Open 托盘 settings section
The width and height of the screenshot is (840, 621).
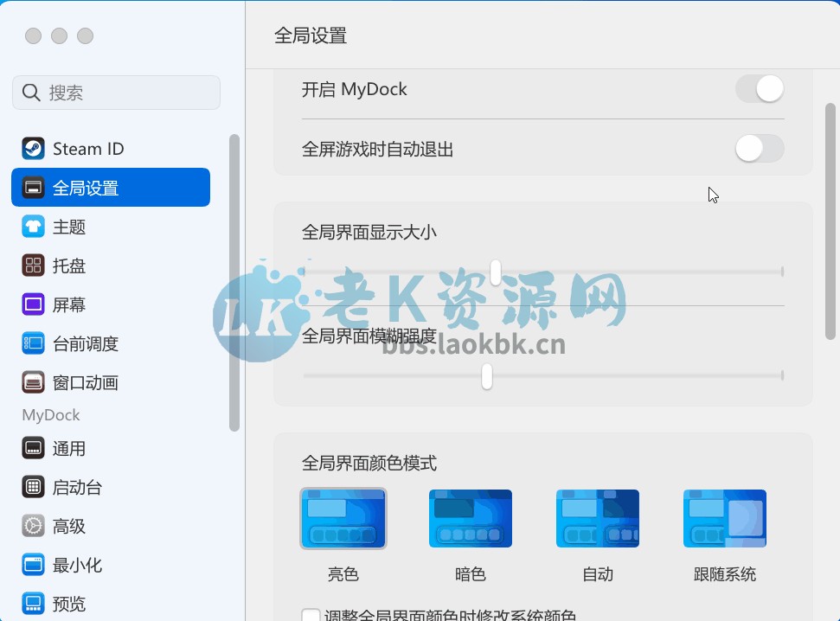(x=111, y=266)
